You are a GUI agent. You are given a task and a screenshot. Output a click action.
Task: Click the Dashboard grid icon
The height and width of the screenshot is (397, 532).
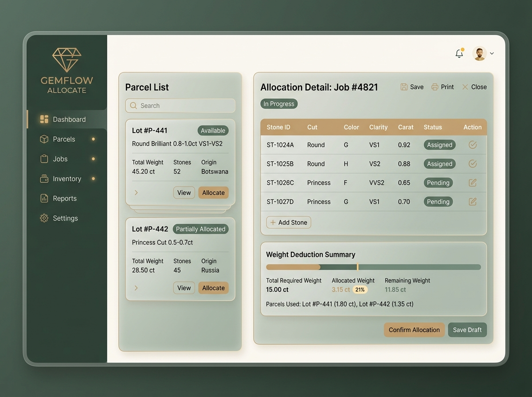[44, 119]
